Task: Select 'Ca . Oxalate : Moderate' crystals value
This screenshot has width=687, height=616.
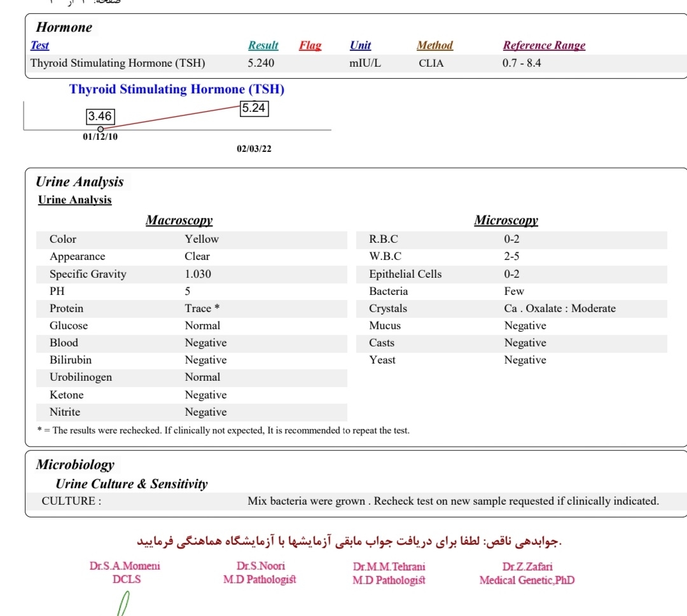Action: click(x=560, y=309)
